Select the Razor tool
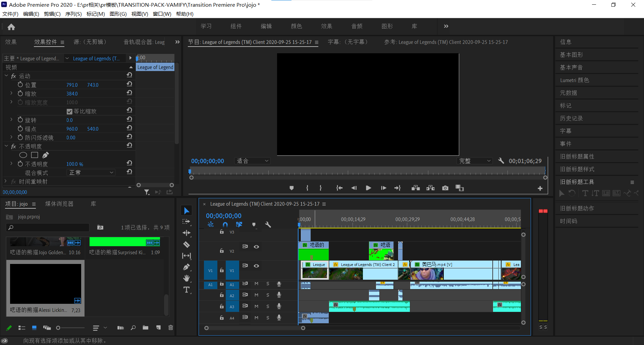 click(x=186, y=245)
